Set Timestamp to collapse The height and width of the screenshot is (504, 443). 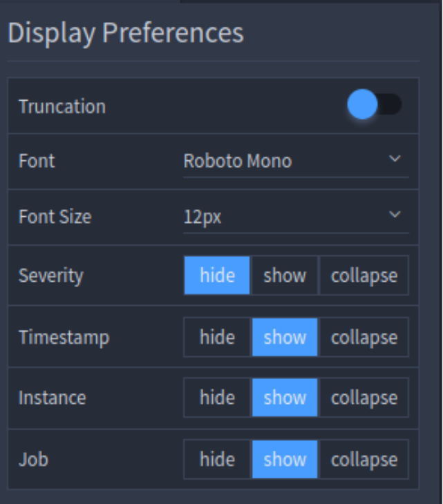[364, 337]
